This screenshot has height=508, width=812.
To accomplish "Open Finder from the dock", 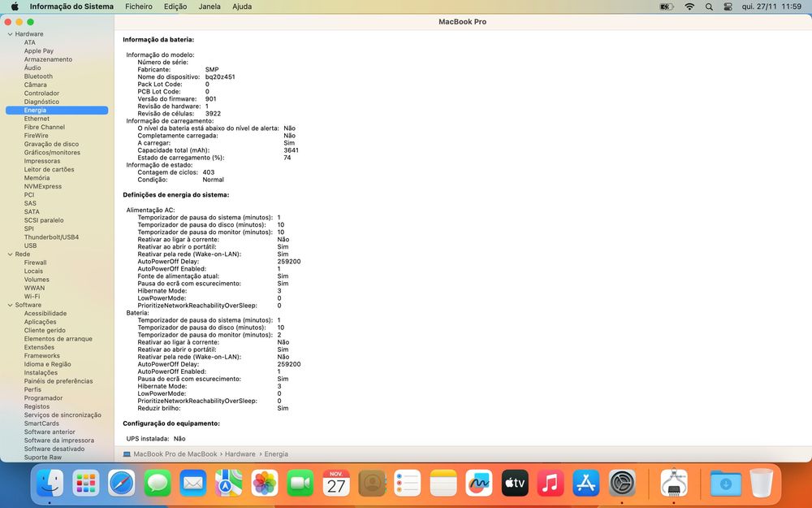I will [x=50, y=483].
